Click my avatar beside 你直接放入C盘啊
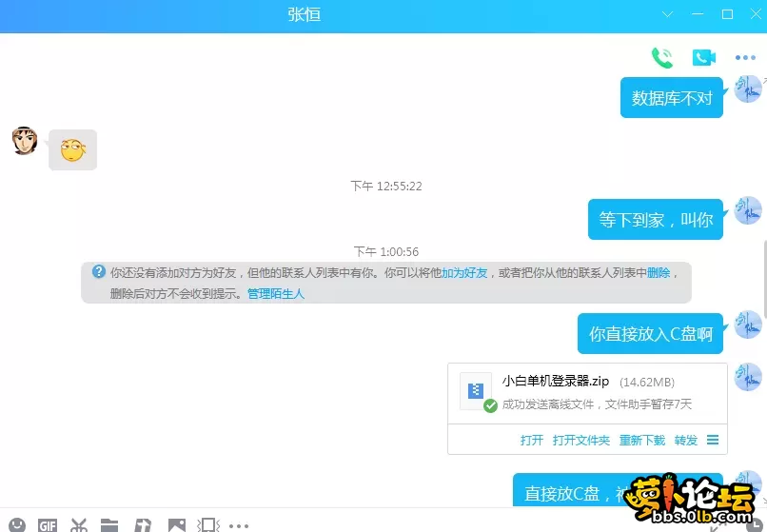This screenshot has width=767, height=532. pyautogui.click(x=748, y=325)
